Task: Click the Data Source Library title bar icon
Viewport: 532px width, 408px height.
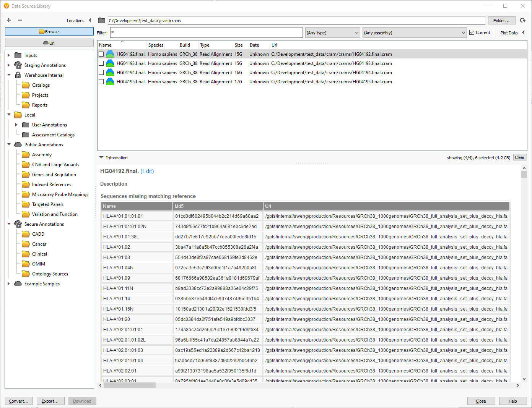Action: pyautogui.click(x=7, y=6)
